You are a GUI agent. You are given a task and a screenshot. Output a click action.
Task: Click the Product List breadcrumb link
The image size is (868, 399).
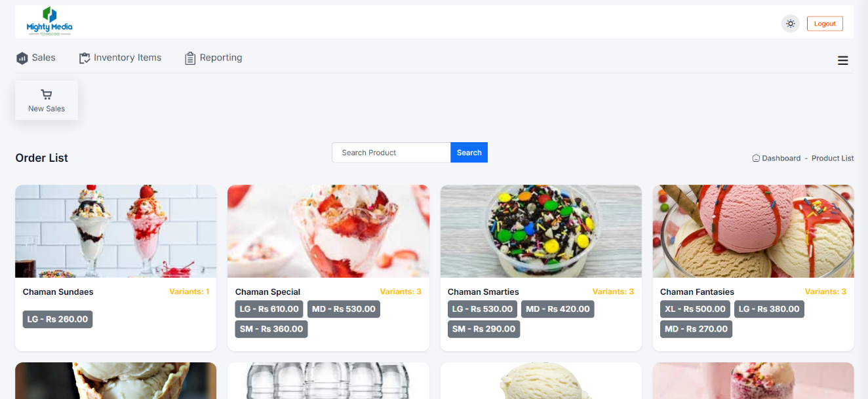833,158
